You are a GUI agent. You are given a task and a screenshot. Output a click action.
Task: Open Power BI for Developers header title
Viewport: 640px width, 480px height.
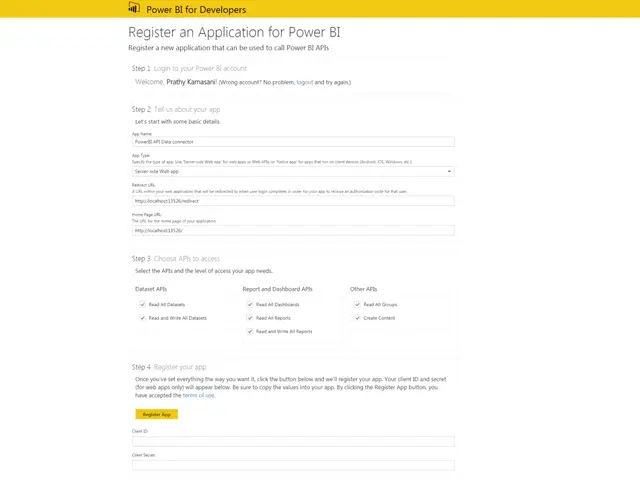point(196,9)
